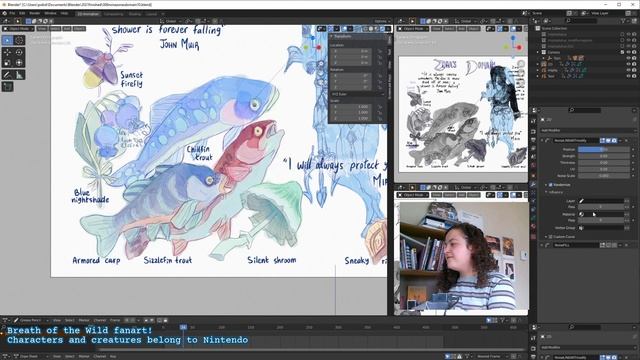
Task: Open Object Mode dropdown above webcam view
Action: pyautogui.click(x=413, y=195)
